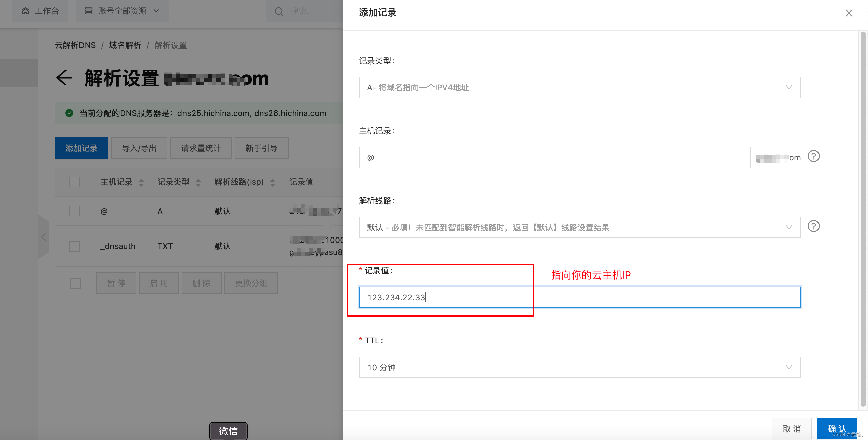Select the checkbox for _dnsauth record
Image resolution: width=868 pixels, height=440 pixels.
click(x=74, y=246)
